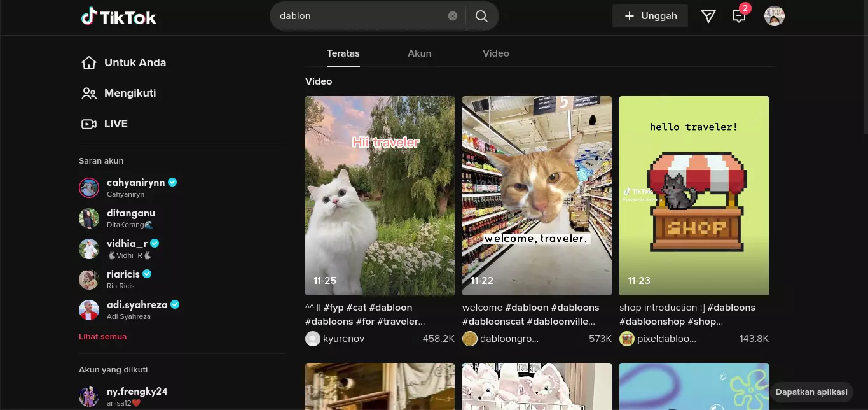
Task: Click the Unggah button
Action: point(650,15)
